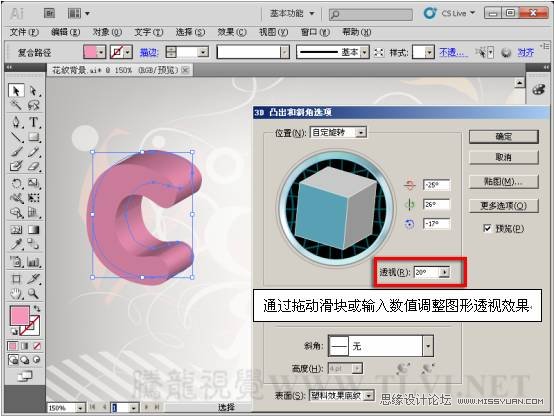Select the Free Transform tool

[x=34, y=198]
